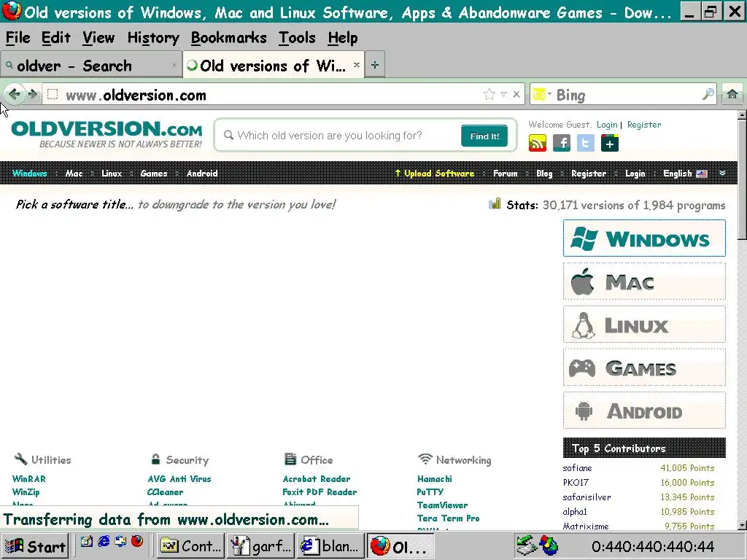Open the Hamachi link

click(x=435, y=478)
